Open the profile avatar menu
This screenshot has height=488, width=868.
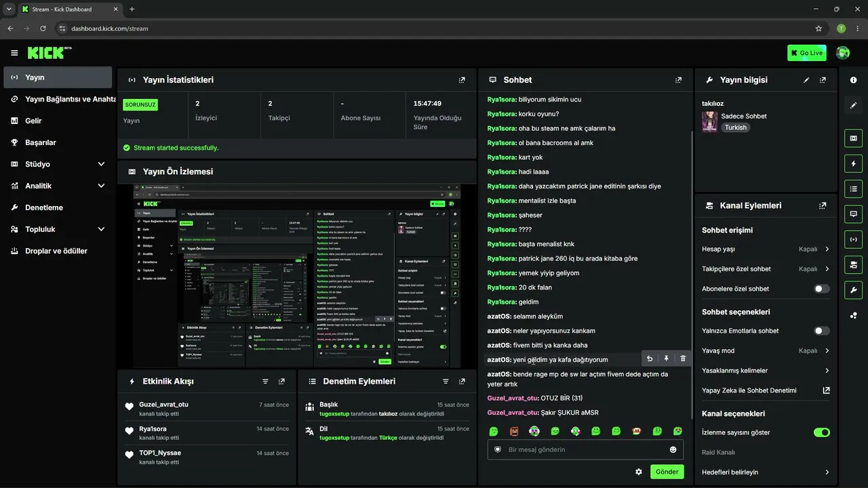pos(843,53)
